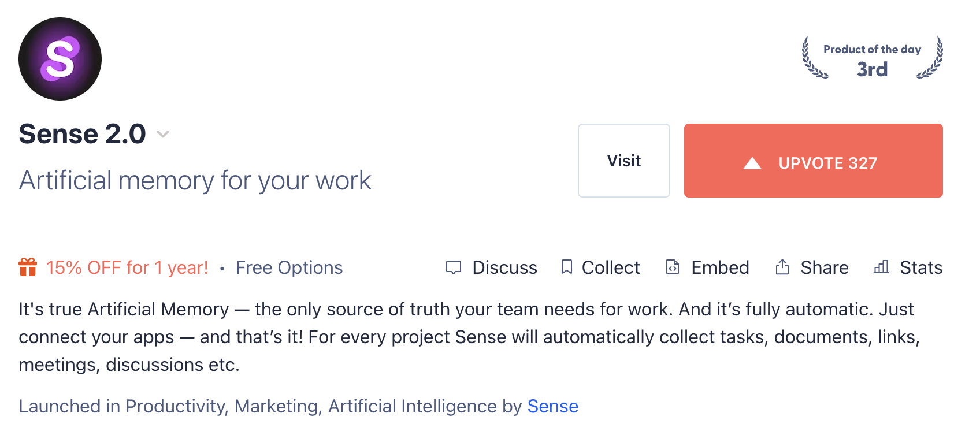Follow the blue Sense maker link
The image size is (980, 446).
coord(552,406)
